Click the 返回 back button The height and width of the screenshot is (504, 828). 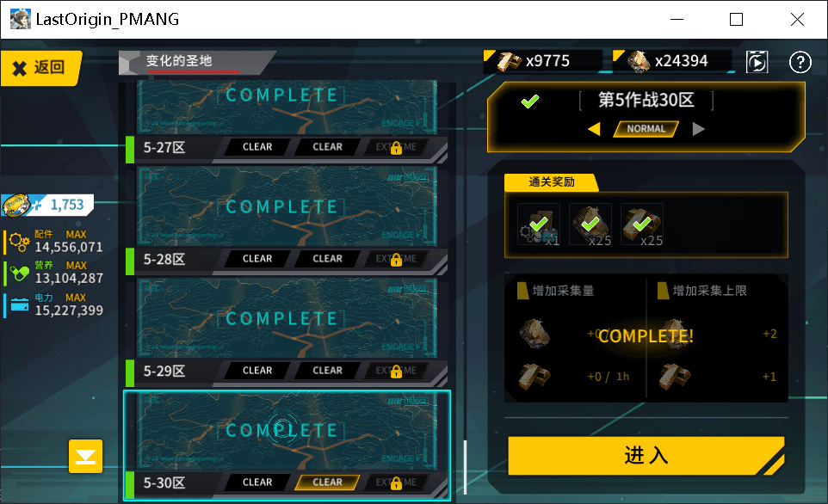point(41,68)
